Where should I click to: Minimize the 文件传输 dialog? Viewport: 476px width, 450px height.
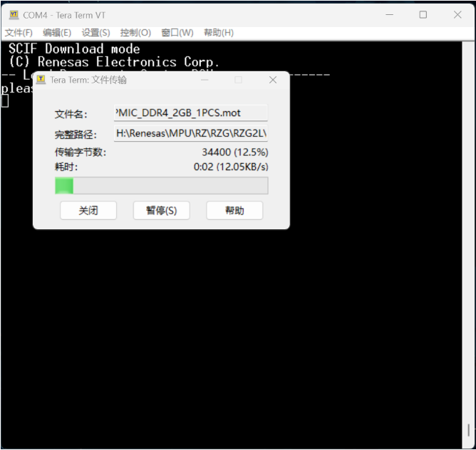205,80
